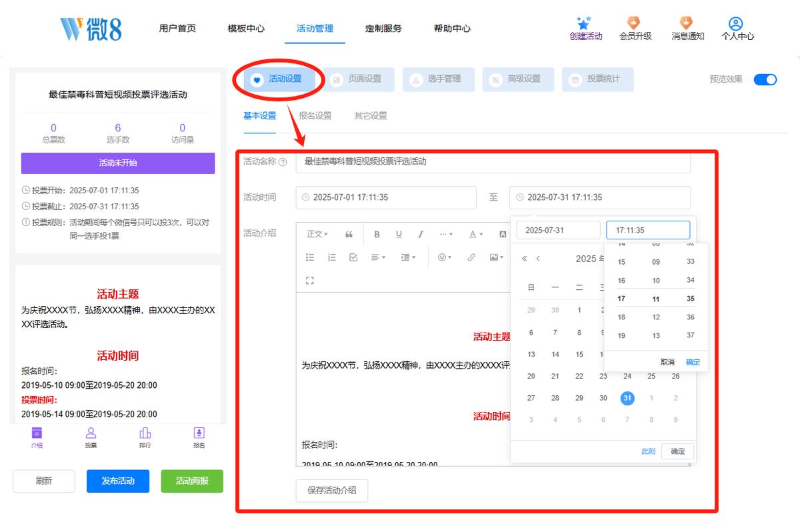Select hour 18 in time picker

(x=621, y=317)
